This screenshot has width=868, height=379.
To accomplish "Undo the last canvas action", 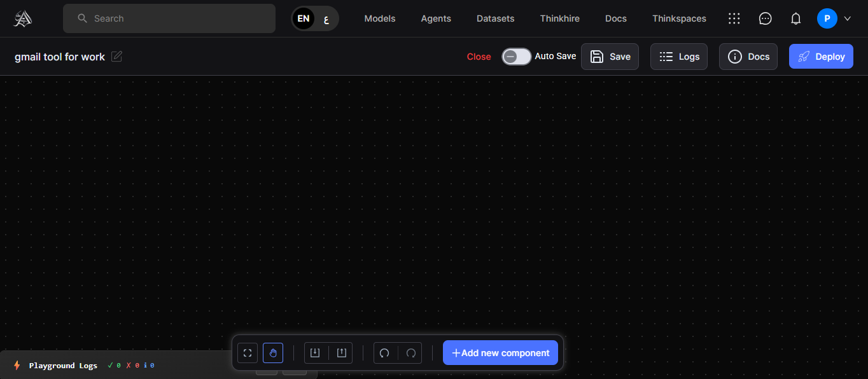I will click(384, 353).
